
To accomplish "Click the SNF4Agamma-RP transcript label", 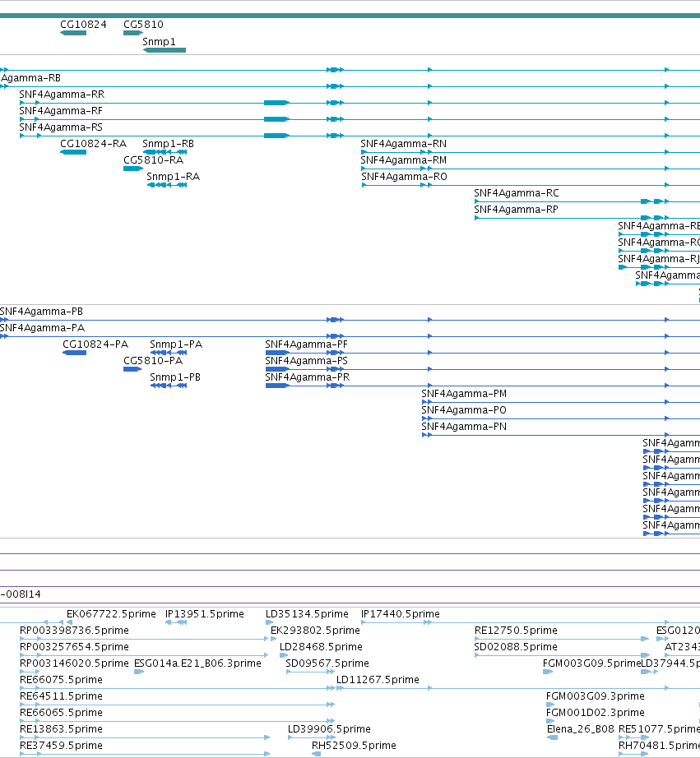I will (x=517, y=210).
